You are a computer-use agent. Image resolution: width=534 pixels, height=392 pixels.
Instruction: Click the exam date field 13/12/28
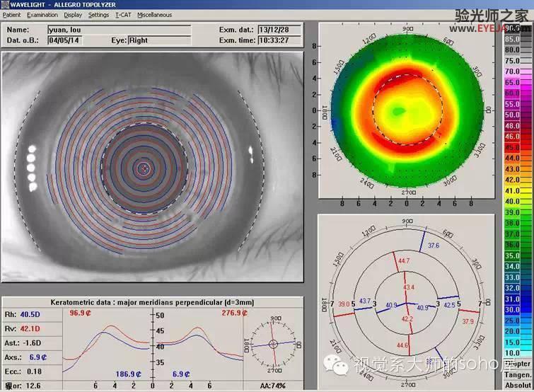(x=279, y=30)
